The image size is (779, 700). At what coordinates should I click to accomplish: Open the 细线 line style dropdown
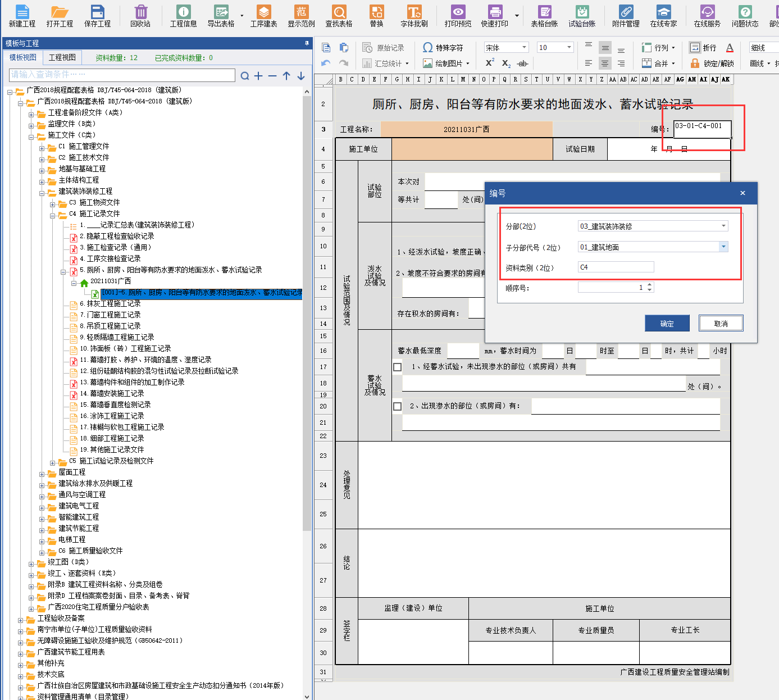(764, 48)
